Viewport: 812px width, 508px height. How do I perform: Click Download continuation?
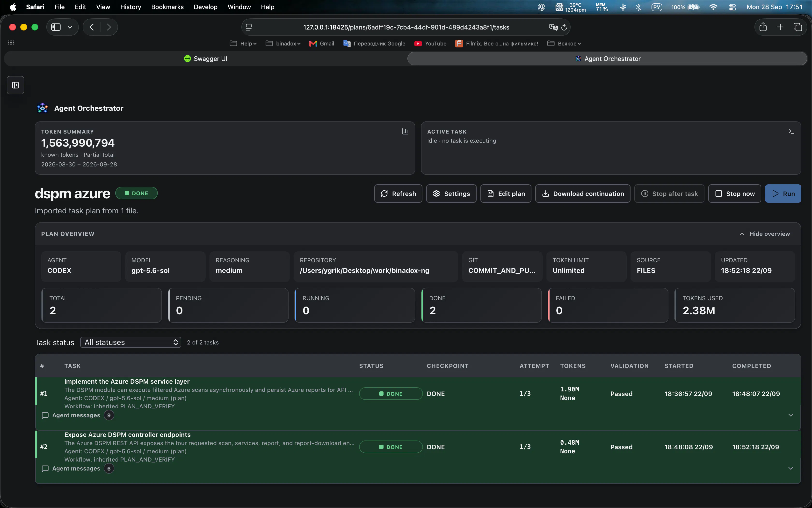point(582,194)
